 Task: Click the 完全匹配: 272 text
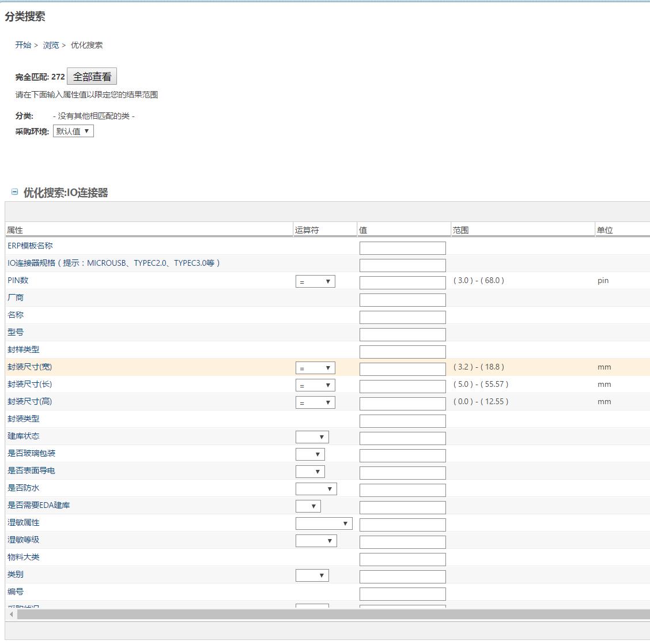pyautogui.click(x=40, y=77)
